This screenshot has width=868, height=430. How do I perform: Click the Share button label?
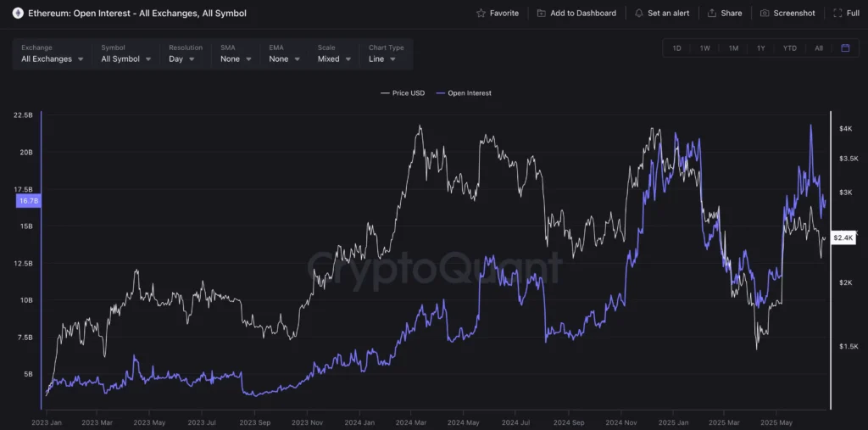(x=732, y=13)
